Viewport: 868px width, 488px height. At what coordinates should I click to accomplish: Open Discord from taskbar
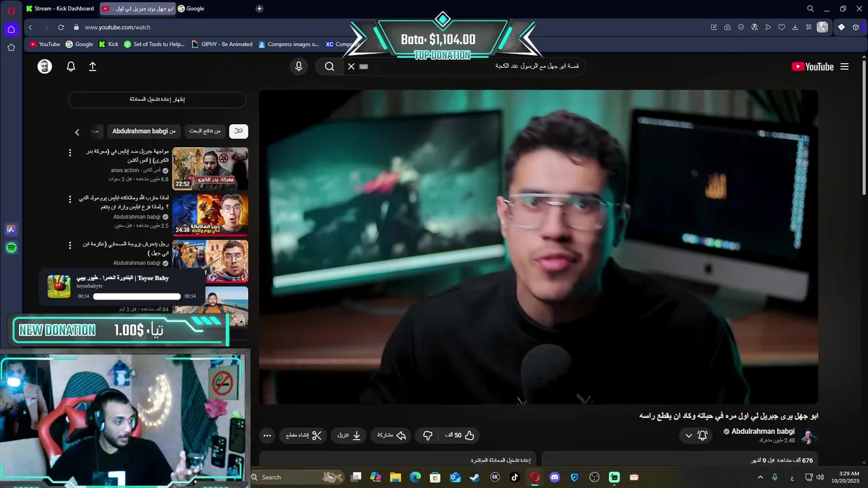pos(555,477)
